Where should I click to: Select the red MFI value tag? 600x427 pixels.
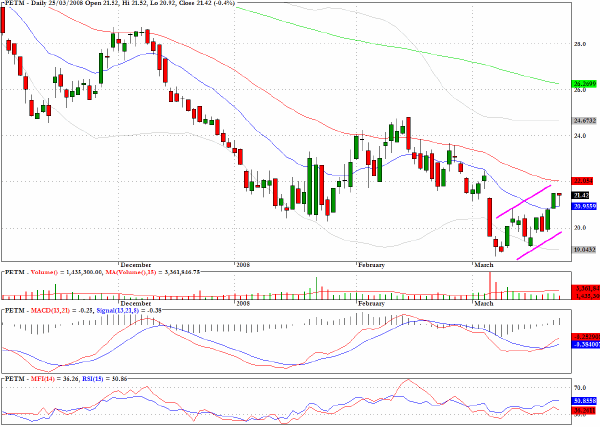584,411
